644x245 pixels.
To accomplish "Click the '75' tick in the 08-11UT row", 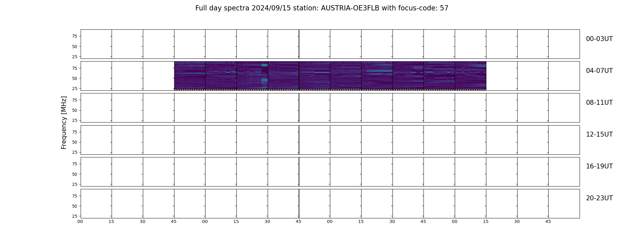I will pyautogui.click(x=75, y=100).
